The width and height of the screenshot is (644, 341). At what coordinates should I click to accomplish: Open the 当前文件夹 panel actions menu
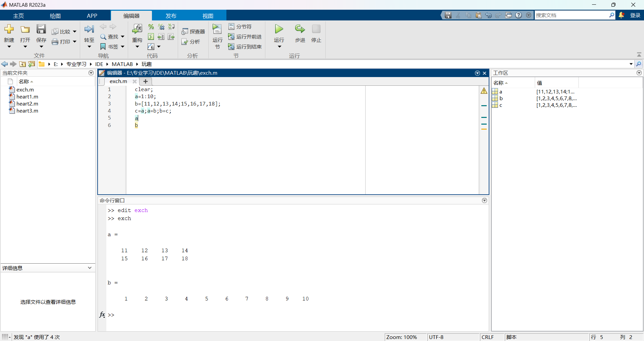click(91, 73)
